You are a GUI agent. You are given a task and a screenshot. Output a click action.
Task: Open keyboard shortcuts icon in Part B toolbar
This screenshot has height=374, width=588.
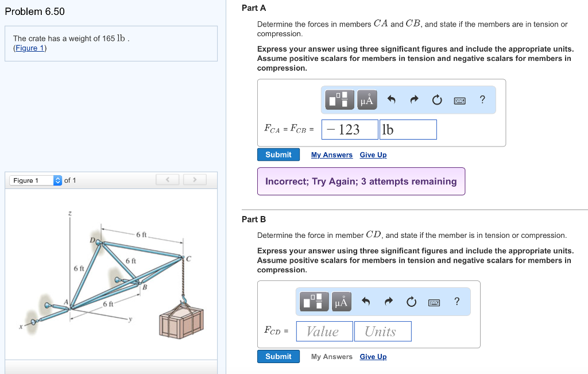pyautogui.click(x=434, y=302)
